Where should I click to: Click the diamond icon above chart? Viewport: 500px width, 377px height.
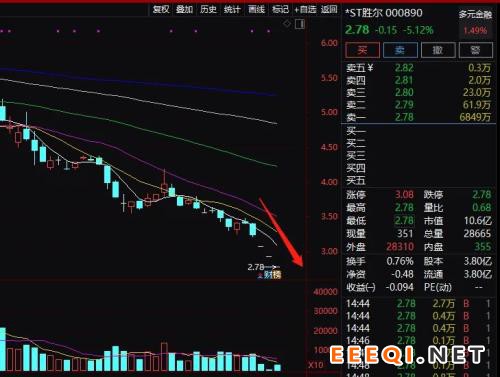click(287, 24)
